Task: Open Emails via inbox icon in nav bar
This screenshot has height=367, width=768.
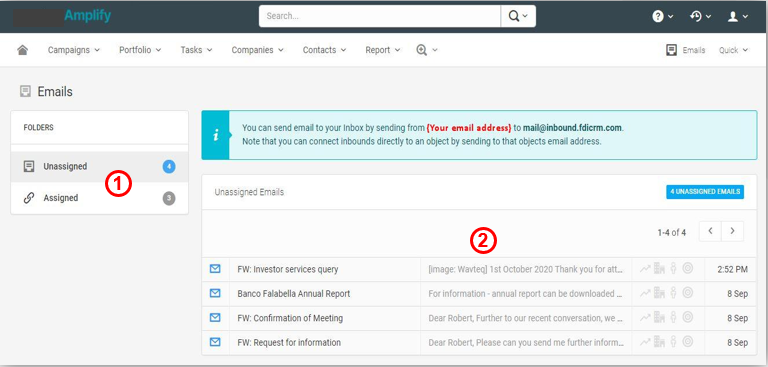Action: (672, 50)
